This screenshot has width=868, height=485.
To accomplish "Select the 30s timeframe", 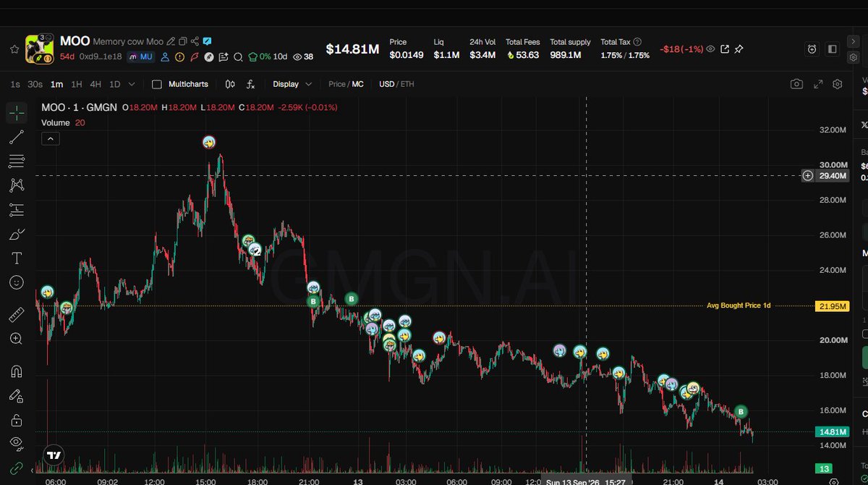I will [x=35, y=84].
